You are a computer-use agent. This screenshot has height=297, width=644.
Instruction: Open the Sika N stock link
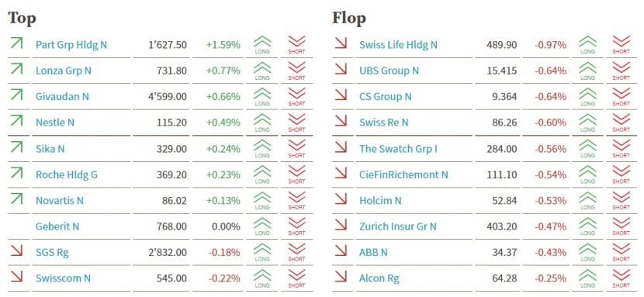coord(50,149)
